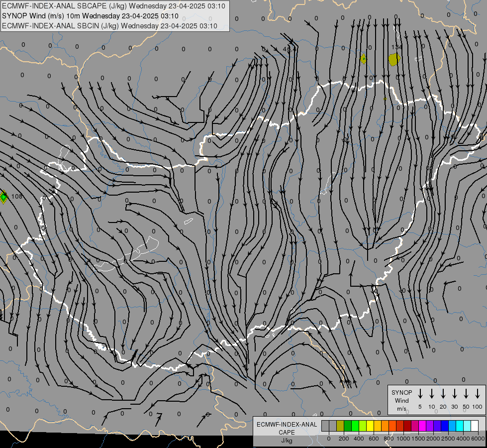Click the ECMWF-INDEX-ANAL CAPE legend title
Screen dimensions: 487x448
[x=287, y=429]
